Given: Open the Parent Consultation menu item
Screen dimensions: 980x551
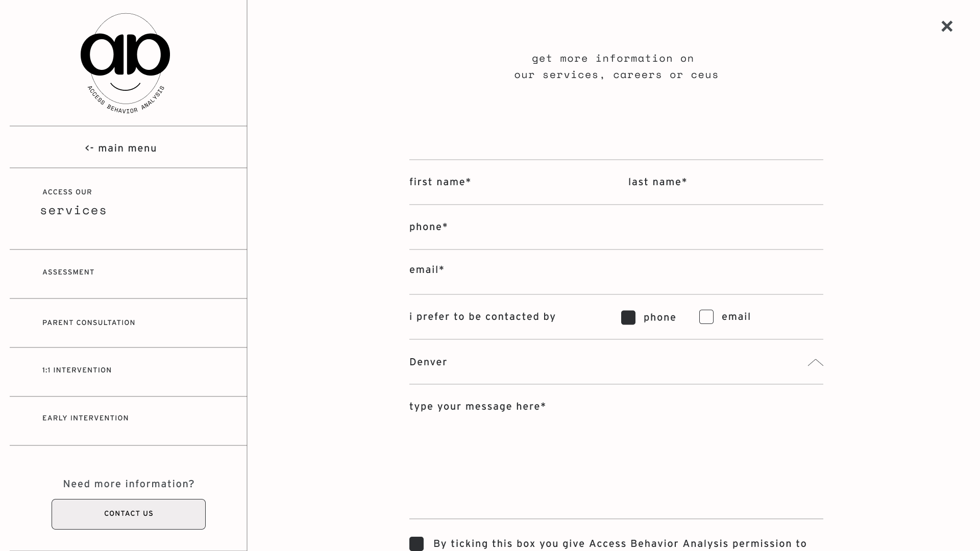Looking at the screenshot, I should 128,323.
